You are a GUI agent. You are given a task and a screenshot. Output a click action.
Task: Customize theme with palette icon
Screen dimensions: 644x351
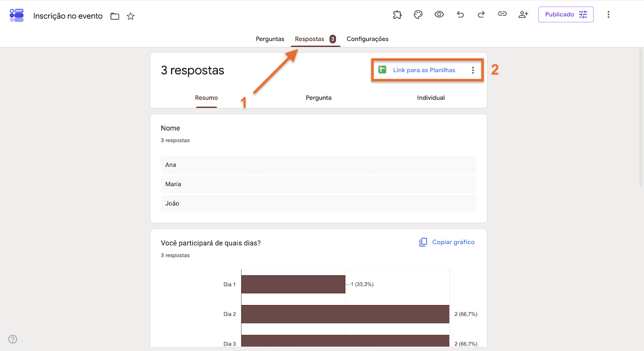(418, 15)
